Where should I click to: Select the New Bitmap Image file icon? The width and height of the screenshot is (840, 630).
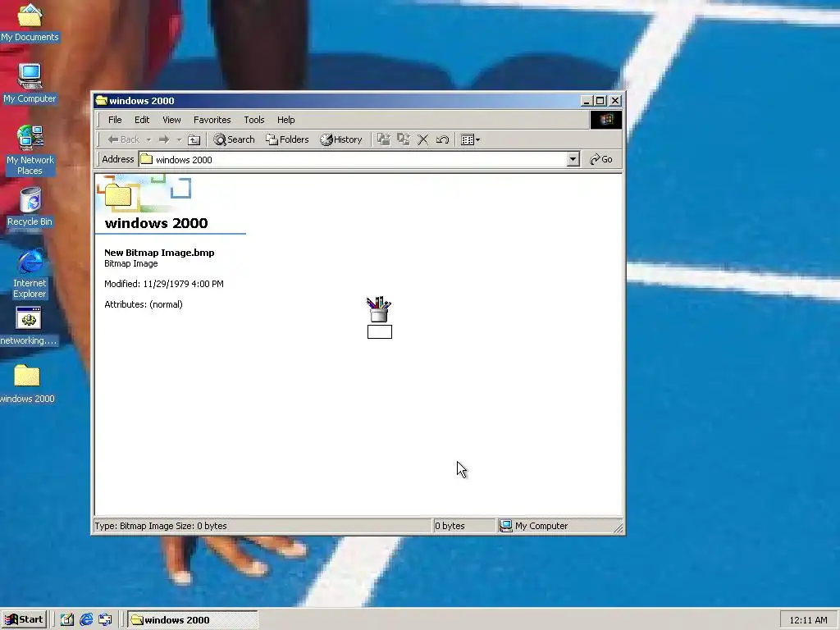379,309
